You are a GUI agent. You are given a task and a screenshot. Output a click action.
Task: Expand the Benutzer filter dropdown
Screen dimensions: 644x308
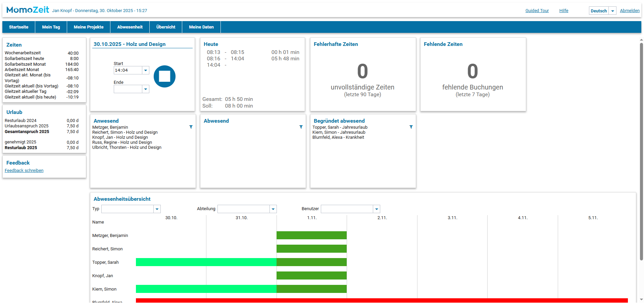click(x=377, y=209)
